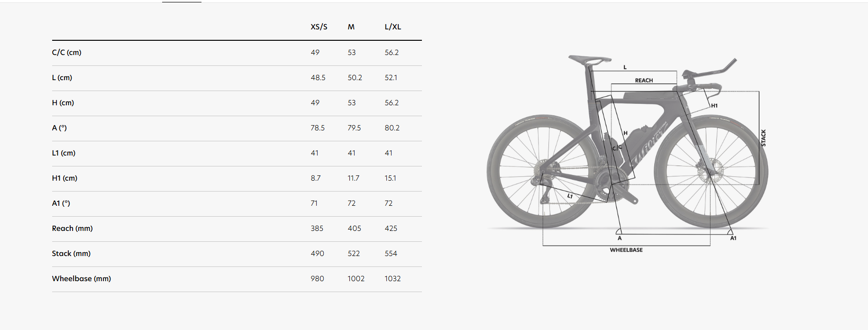Select the Wheelbase (mm) row label

click(x=82, y=279)
